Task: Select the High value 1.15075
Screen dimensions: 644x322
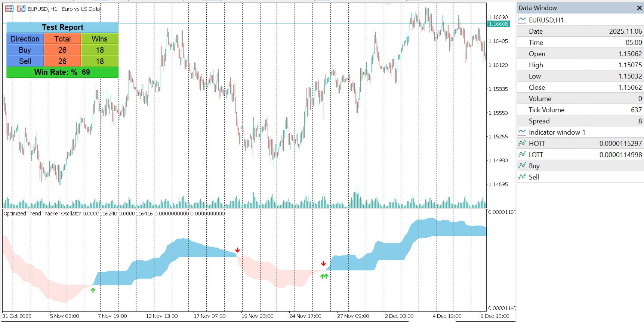Action: (x=630, y=65)
